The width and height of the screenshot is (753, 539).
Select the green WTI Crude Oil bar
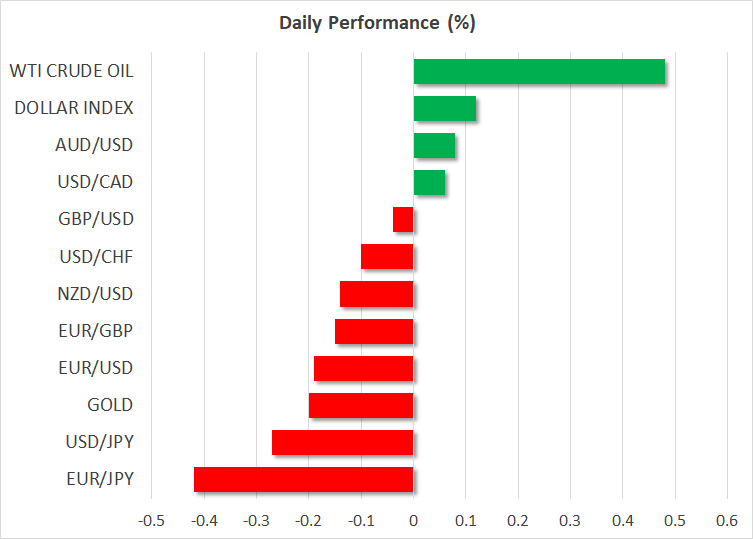pyautogui.click(x=539, y=71)
